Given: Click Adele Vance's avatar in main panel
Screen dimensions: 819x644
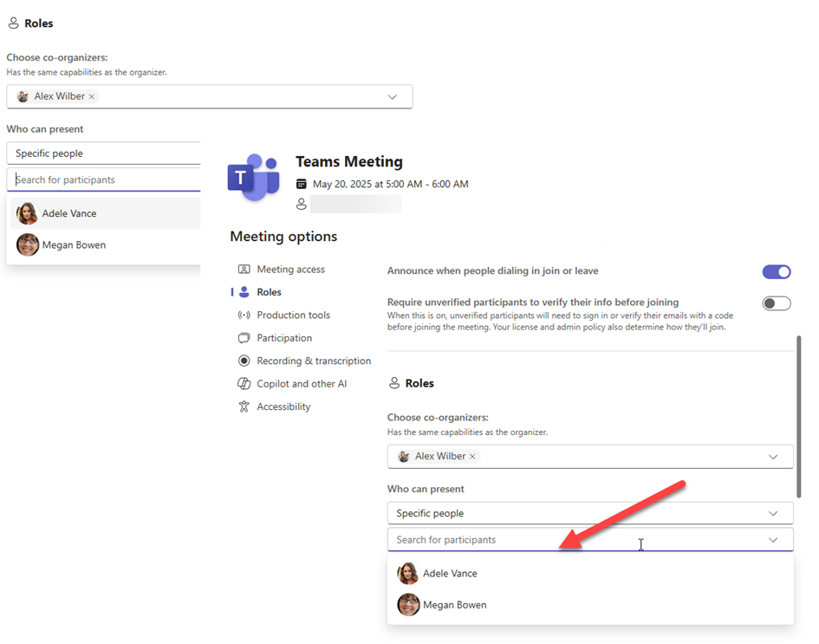Looking at the screenshot, I should [408, 574].
